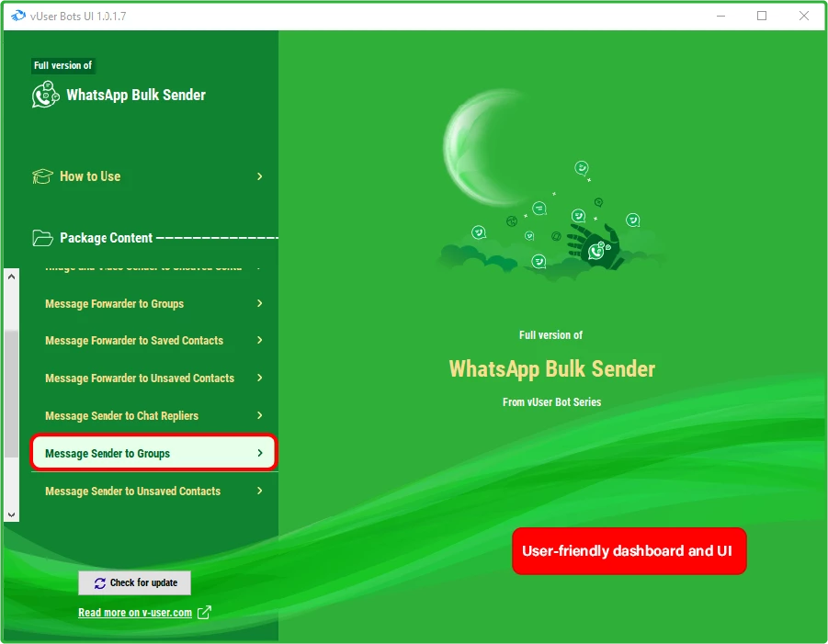The image size is (828, 644).
Task: Open How to Use section
Action: pos(148,176)
